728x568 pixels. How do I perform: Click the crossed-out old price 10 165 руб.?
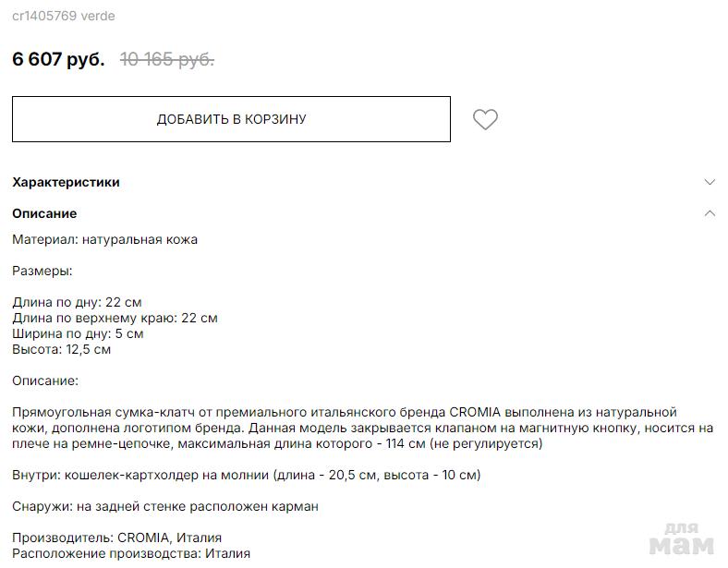coord(167,59)
